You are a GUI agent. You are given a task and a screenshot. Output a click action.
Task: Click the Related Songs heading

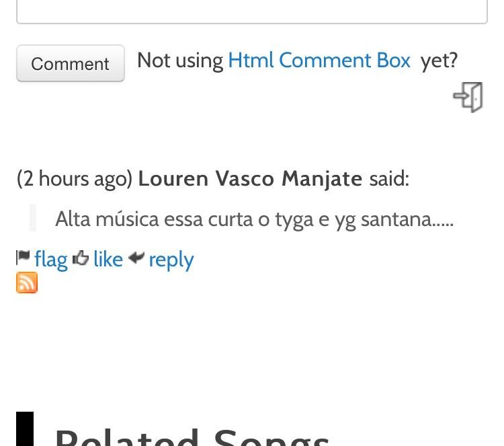[192, 437]
